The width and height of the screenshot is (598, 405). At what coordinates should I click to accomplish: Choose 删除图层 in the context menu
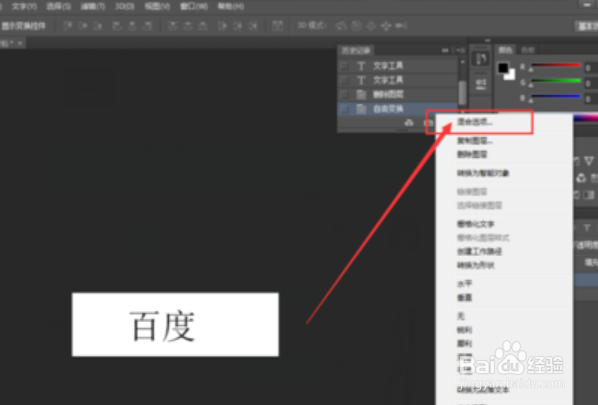coord(504,154)
